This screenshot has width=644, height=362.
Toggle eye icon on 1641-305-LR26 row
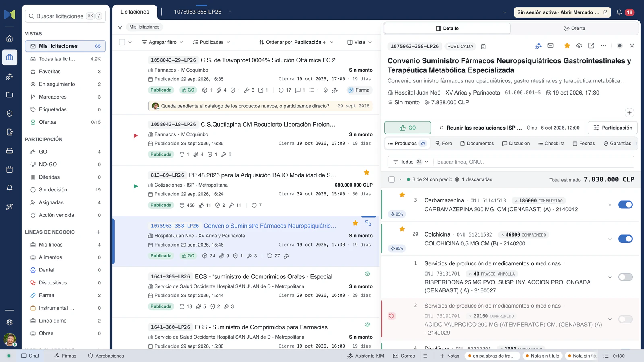click(x=367, y=274)
